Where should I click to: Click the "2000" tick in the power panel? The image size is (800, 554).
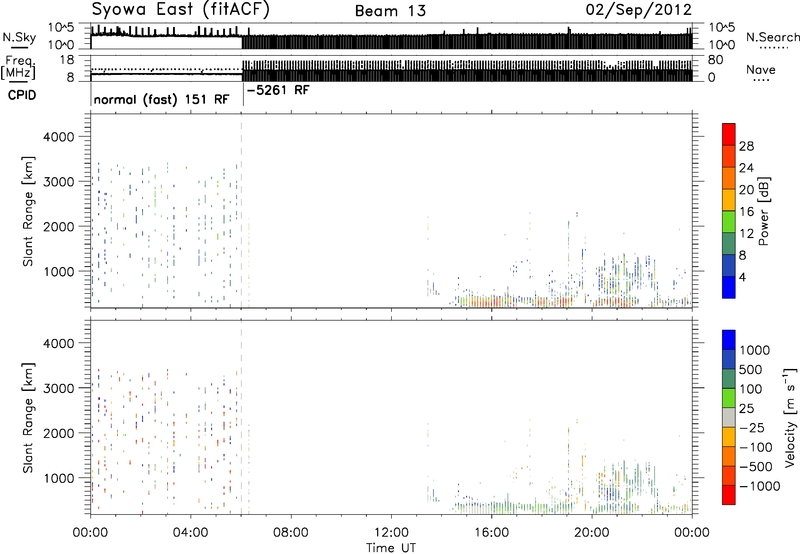[x=59, y=226]
